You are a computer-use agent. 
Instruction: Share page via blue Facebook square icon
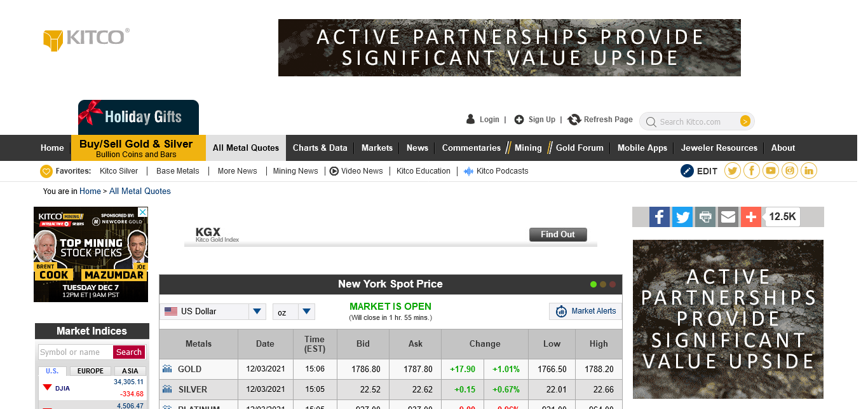[x=660, y=217]
